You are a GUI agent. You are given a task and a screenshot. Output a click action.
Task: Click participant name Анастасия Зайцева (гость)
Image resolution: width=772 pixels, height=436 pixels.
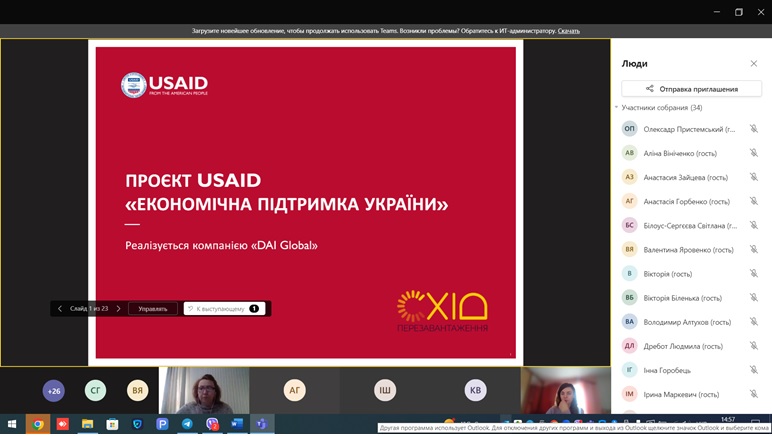coord(685,178)
